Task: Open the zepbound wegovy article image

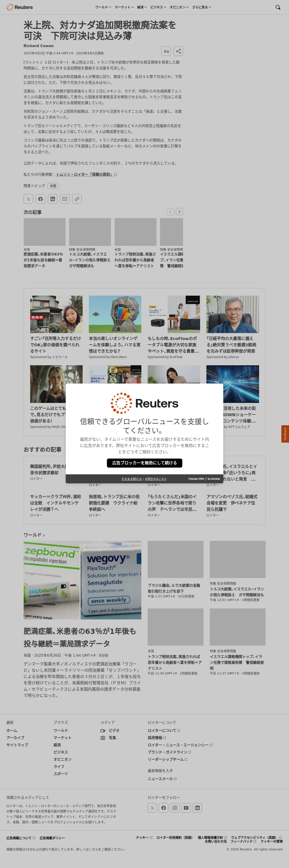Action: 82,580
